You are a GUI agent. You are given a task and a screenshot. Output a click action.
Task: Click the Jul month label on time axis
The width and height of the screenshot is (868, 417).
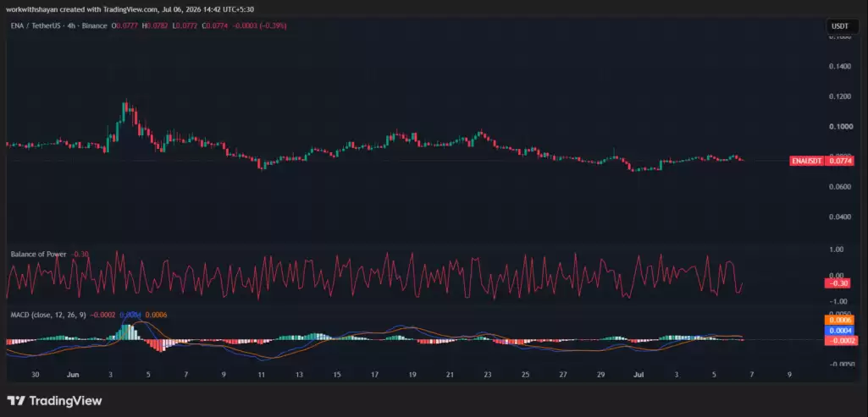point(639,375)
